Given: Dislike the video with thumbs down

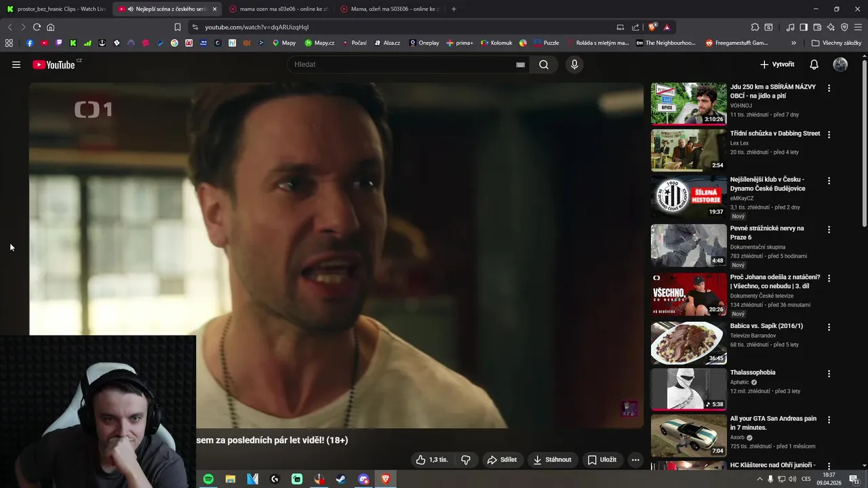Looking at the screenshot, I should click(466, 460).
